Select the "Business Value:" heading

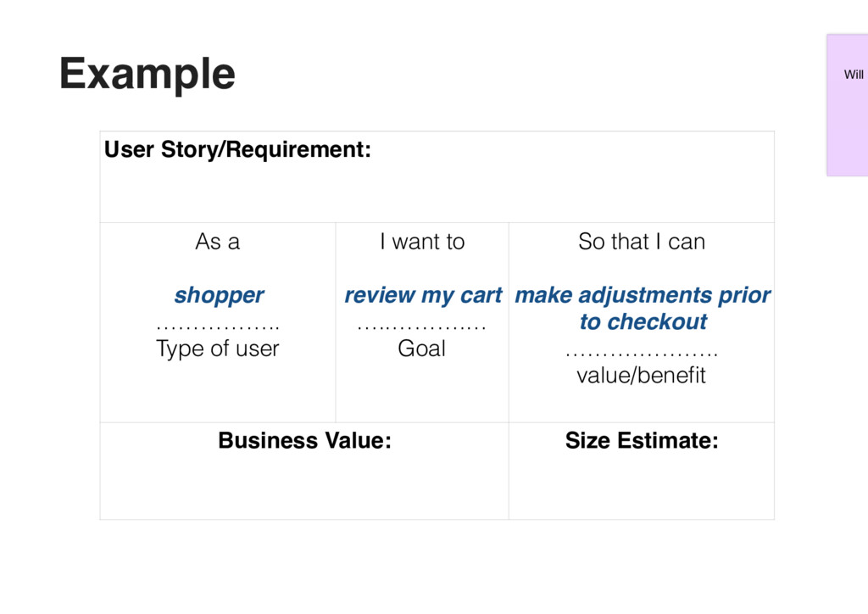coord(304,441)
